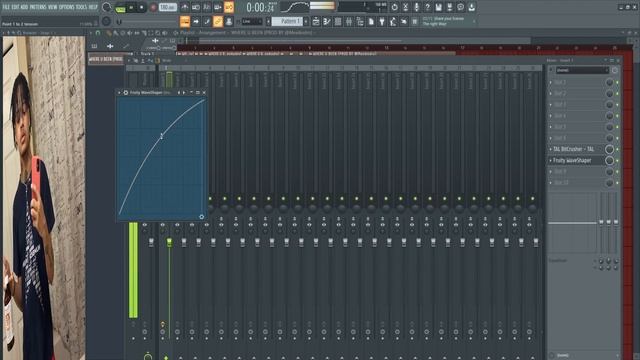Viewport: 640px width, 360px height.
Task: Open the mixer input routing dropdown
Action: coord(582,70)
